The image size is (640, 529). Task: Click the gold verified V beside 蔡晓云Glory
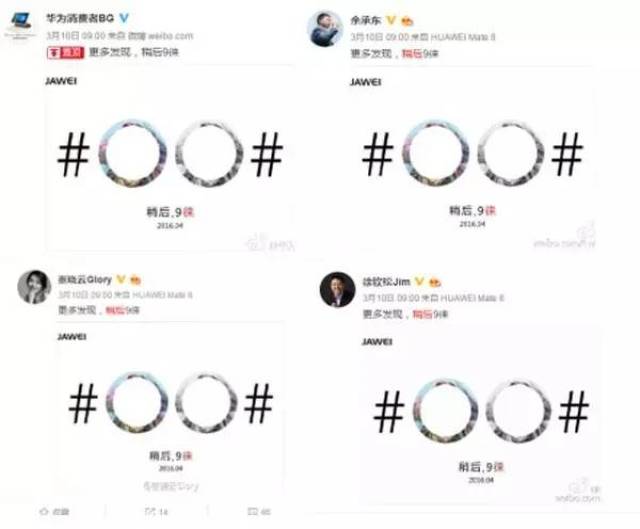(121, 280)
